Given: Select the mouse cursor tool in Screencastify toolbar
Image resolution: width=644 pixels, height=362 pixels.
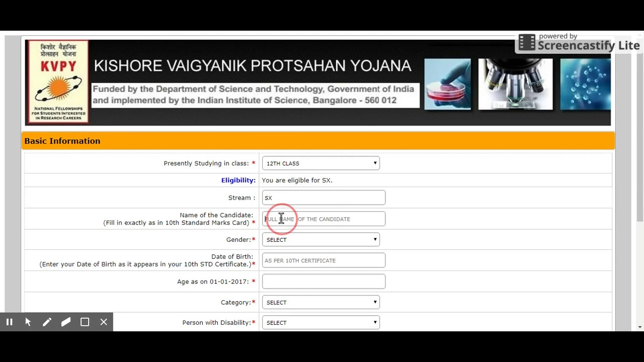Looking at the screenshot, I should tap(28, 322).
